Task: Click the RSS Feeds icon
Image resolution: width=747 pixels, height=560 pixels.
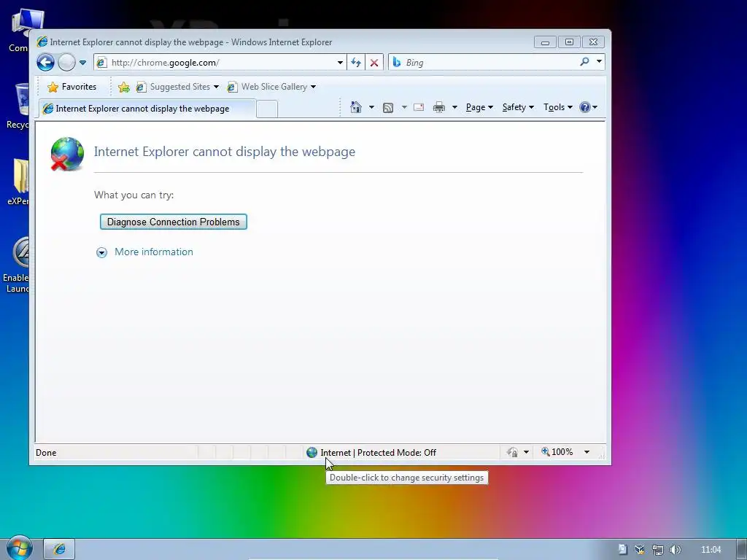Action: (388, 108)
